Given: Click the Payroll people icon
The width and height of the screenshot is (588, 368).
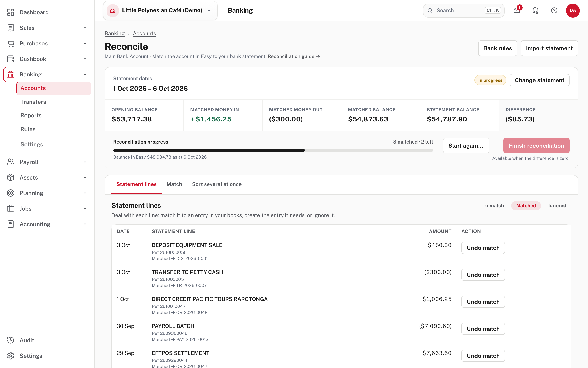Looking at the screenshot, I should [10, 162].
